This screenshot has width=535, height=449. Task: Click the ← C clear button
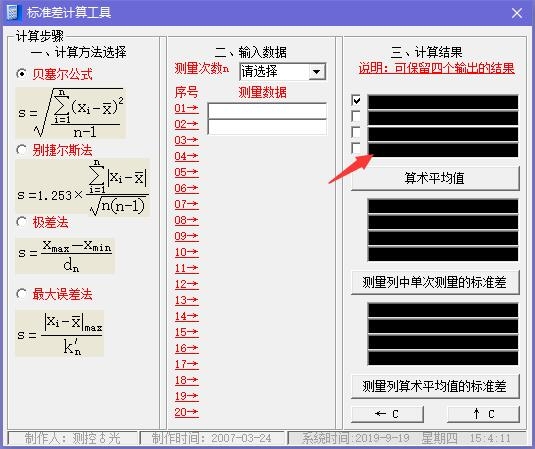pyautogui.click(x=387, y=414)
